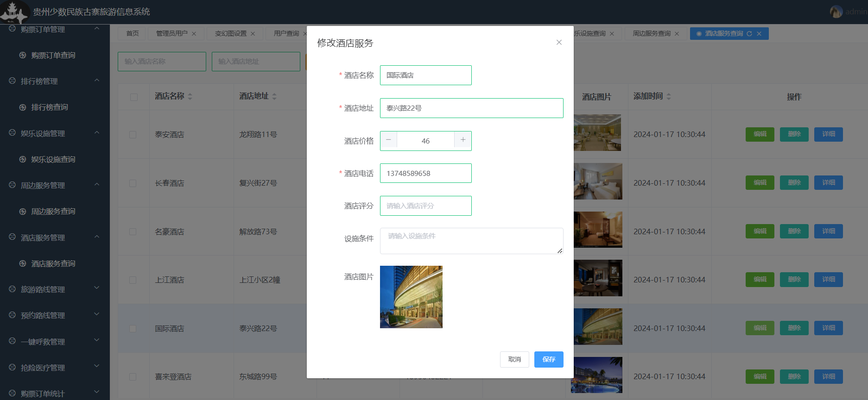868x400 pixels.
Task: Close the 周边服务查询 tab
Action: pos(677,33)
